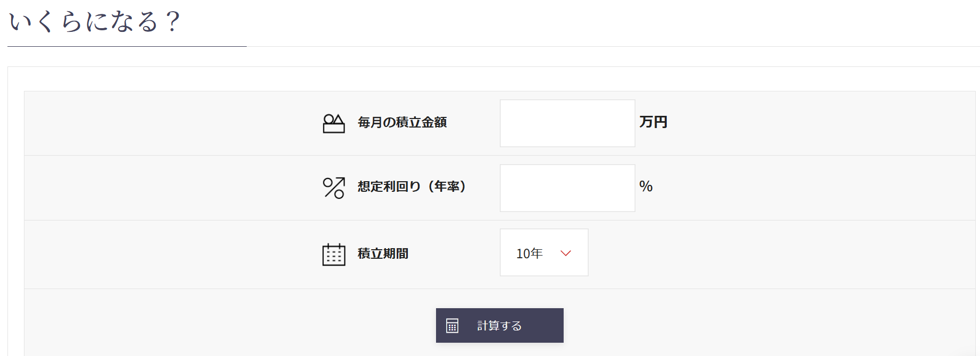This screenshot has height=356, width=980.
Task: Click the 毎月の積立金額 label
Action: [402, 123]
